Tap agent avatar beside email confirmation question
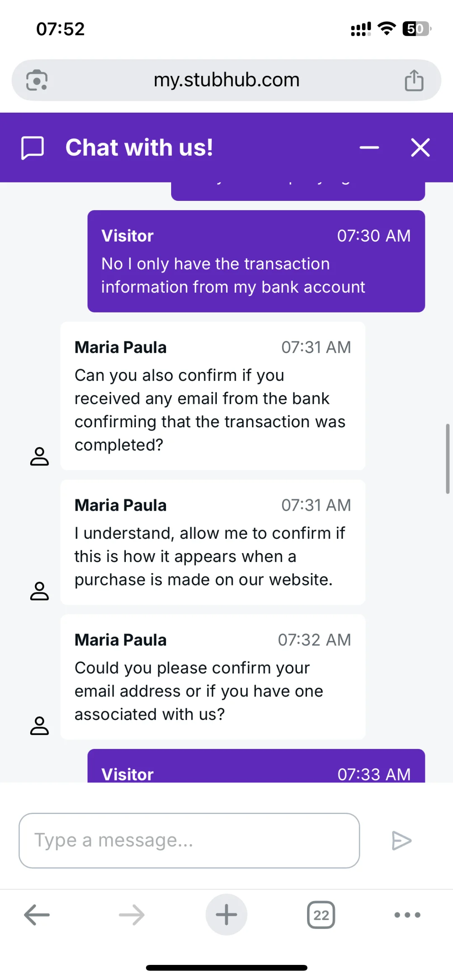 click(x=39, y=725)
